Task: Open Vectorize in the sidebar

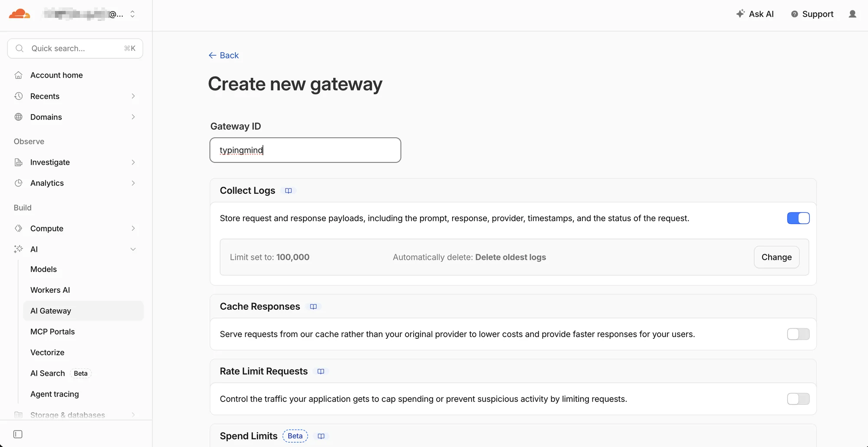Action: click(x=47, y=353)
